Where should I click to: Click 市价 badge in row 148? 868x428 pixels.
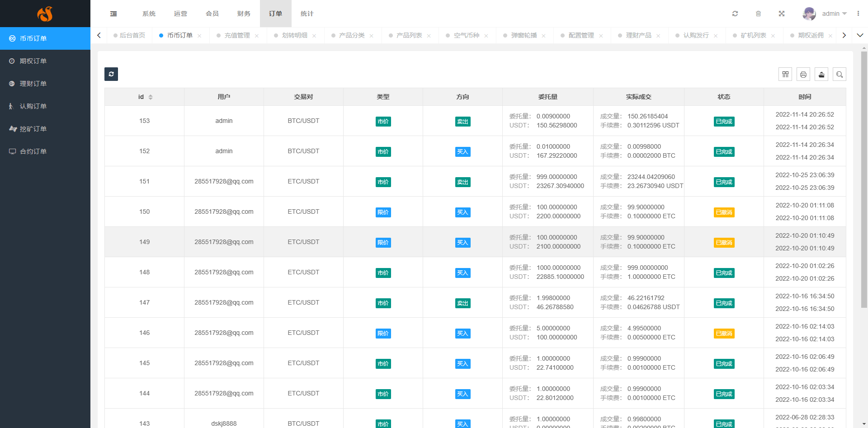[x=383, y=273]
